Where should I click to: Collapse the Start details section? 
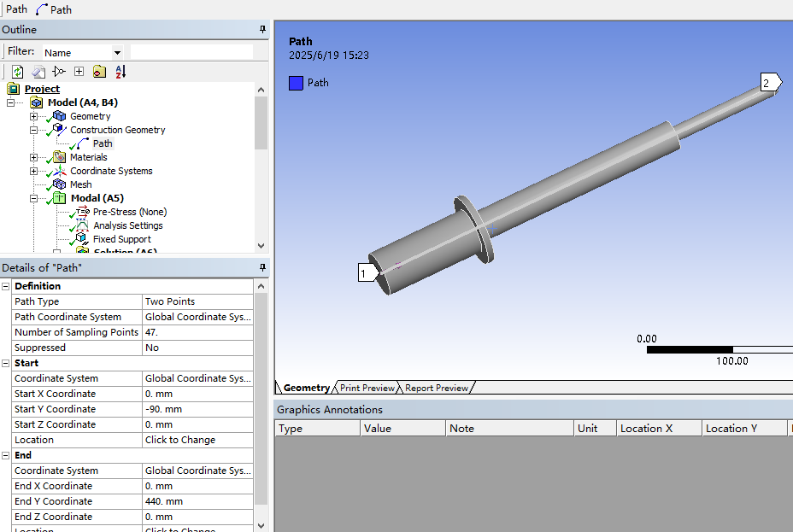coord(6,363)
